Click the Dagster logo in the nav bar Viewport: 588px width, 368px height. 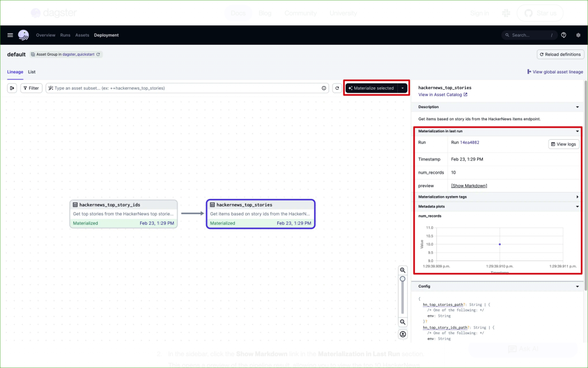[x=23, y=35]
